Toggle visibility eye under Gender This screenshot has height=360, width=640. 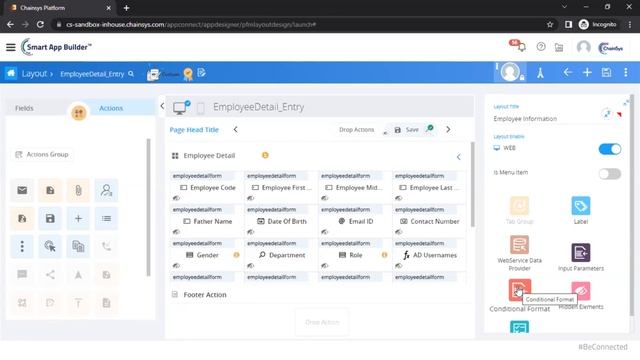[x=176, y=266]
